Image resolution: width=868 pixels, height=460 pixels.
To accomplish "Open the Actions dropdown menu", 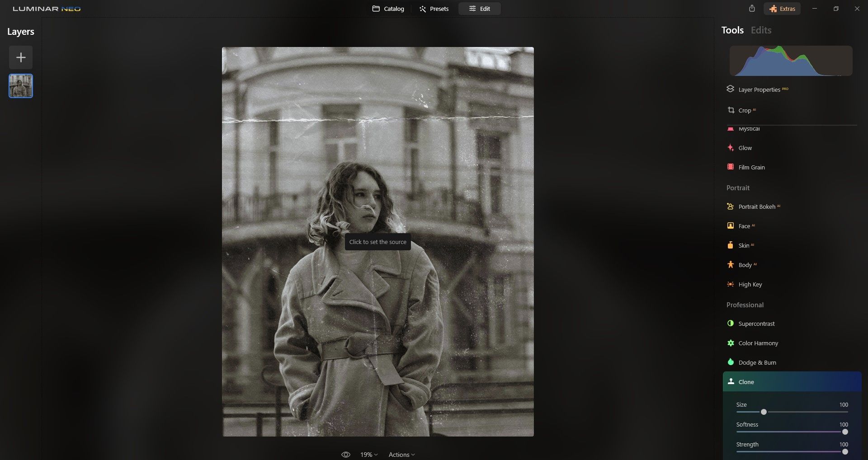I will point(402,455).
